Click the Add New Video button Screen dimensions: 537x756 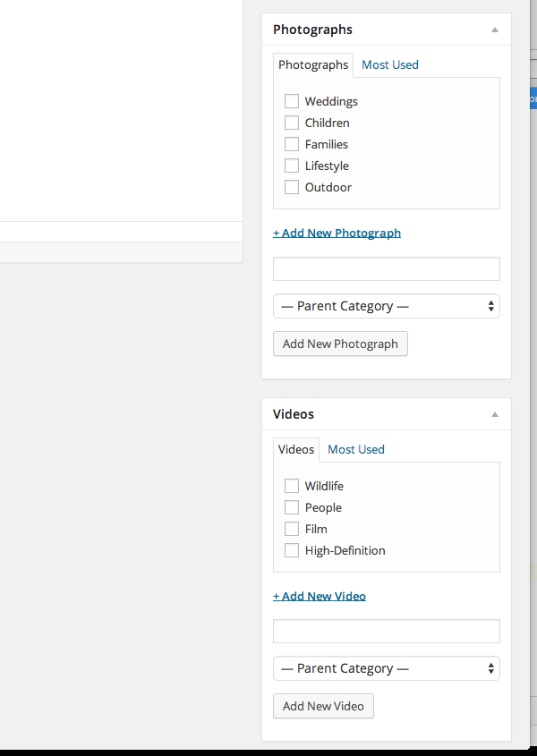click(x=323, y=706)
